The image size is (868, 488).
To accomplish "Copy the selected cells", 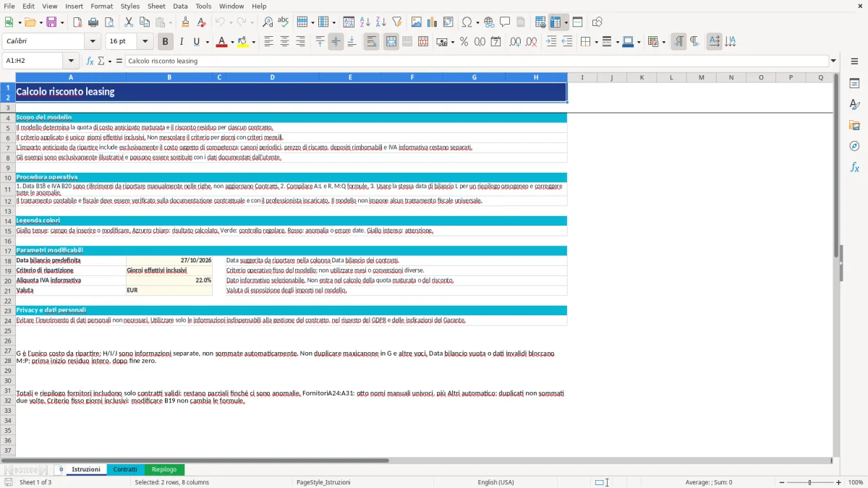I will click(144, 22).
